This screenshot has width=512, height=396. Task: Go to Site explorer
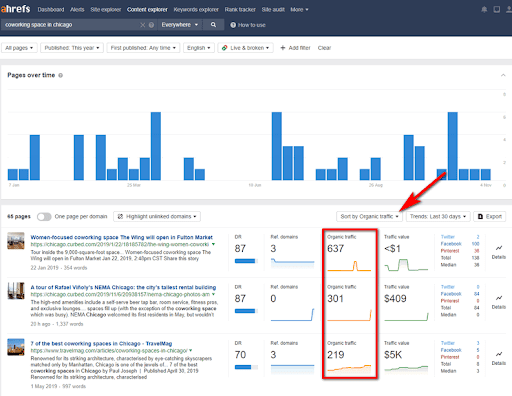(106, 10)
